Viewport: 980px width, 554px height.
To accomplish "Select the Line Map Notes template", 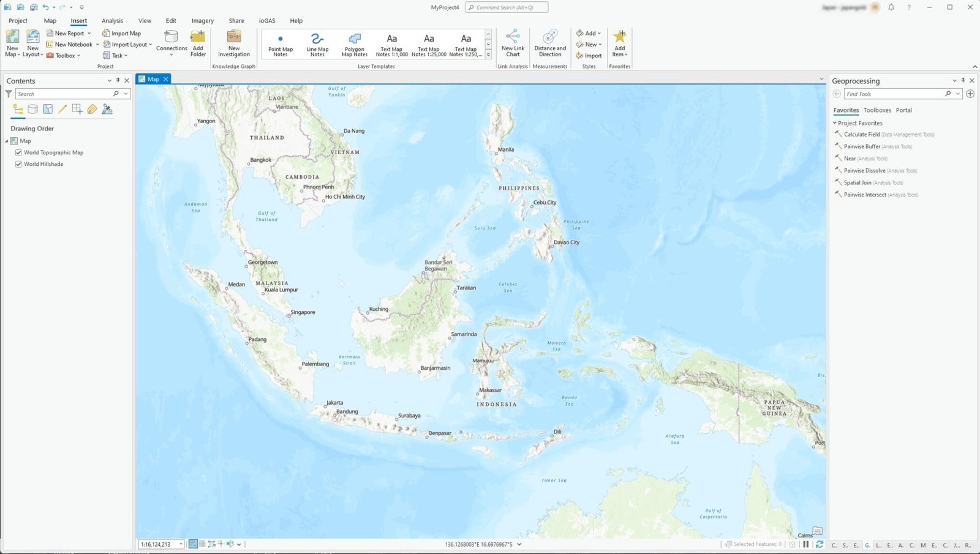I will pos(317,43).
